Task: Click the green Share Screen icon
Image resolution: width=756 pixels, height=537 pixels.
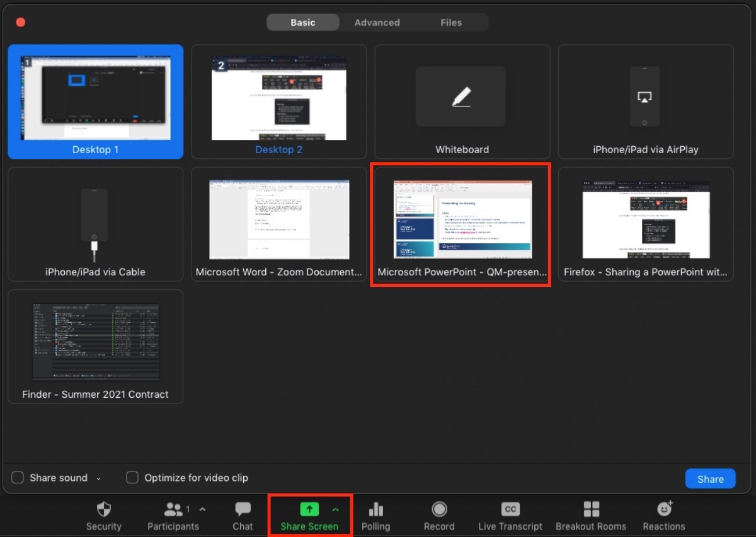Action: click(x=309, y=509)
